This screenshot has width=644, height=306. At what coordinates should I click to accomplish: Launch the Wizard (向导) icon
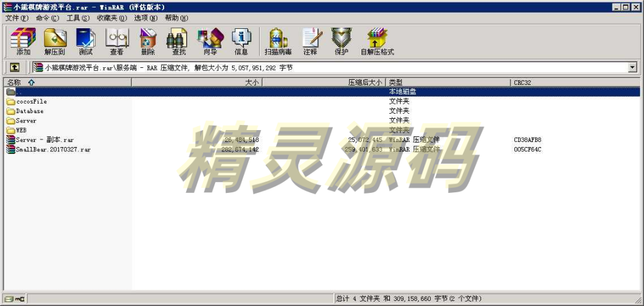pos(210,41)
